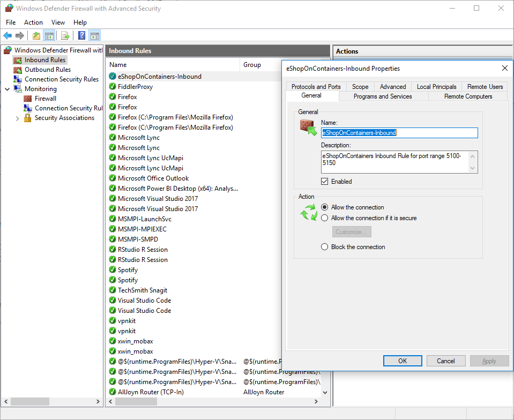Viewport: 514px width, 420px height.
Task: Select the Block the connection radio button
Action: (324, 246)
